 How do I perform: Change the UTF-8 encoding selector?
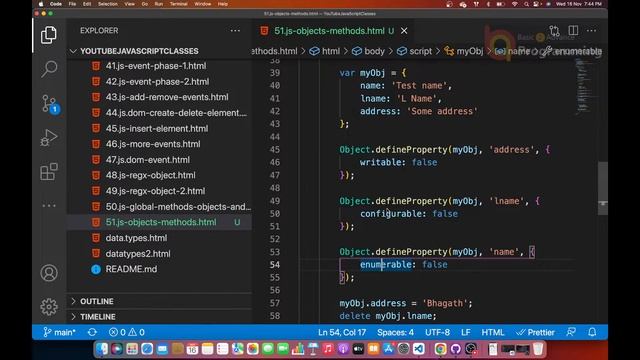[x=437, y=332]
